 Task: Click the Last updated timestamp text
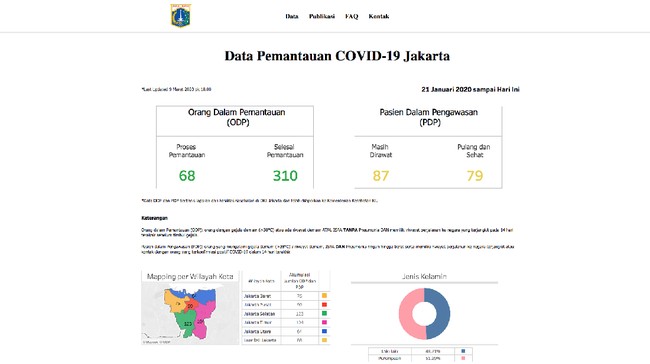click(177, 89)
